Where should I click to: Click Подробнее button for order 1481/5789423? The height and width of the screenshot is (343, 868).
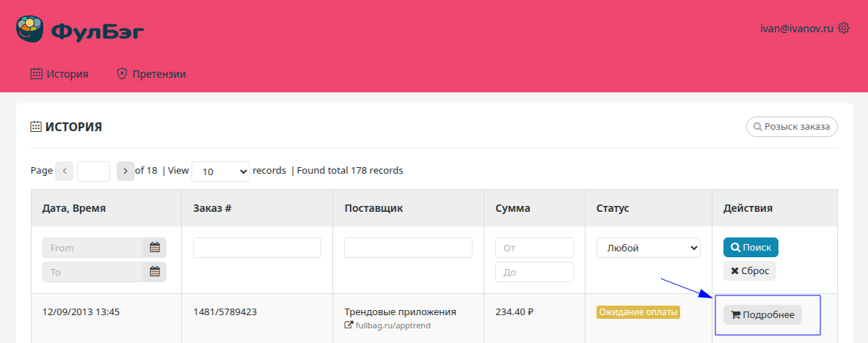(762, 314)
